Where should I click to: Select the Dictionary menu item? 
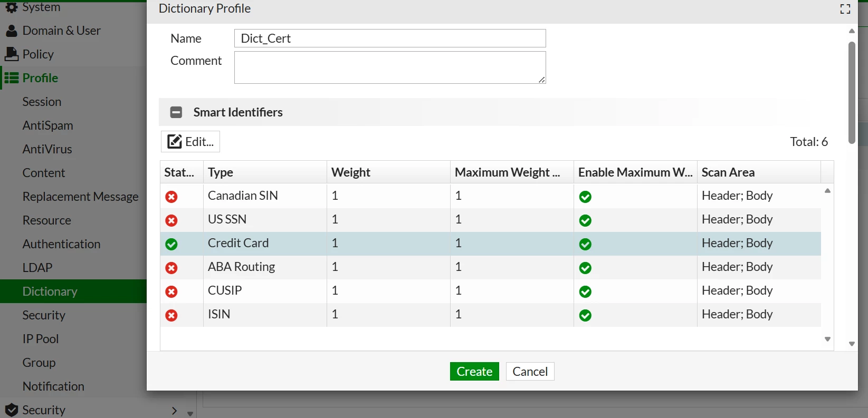[x=73, y=291]
